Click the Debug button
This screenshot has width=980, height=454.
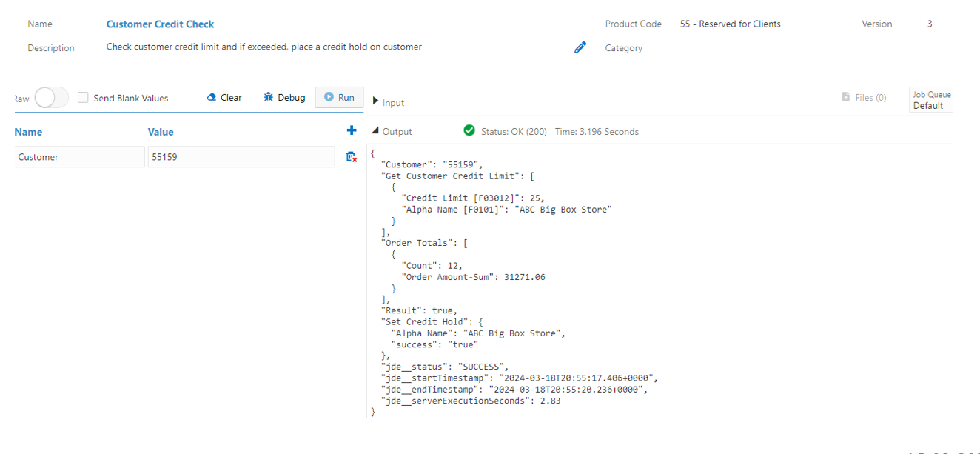[x=283, y=97]
